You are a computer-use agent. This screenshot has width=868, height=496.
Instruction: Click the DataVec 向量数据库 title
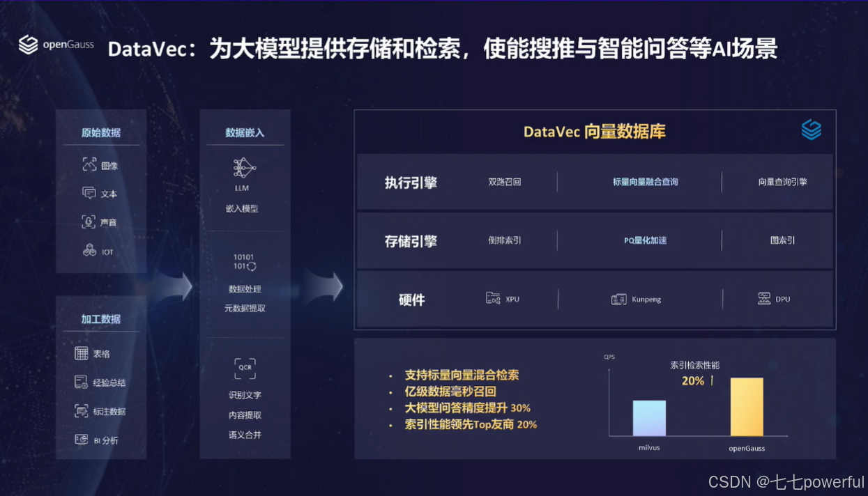click(595, 132)
